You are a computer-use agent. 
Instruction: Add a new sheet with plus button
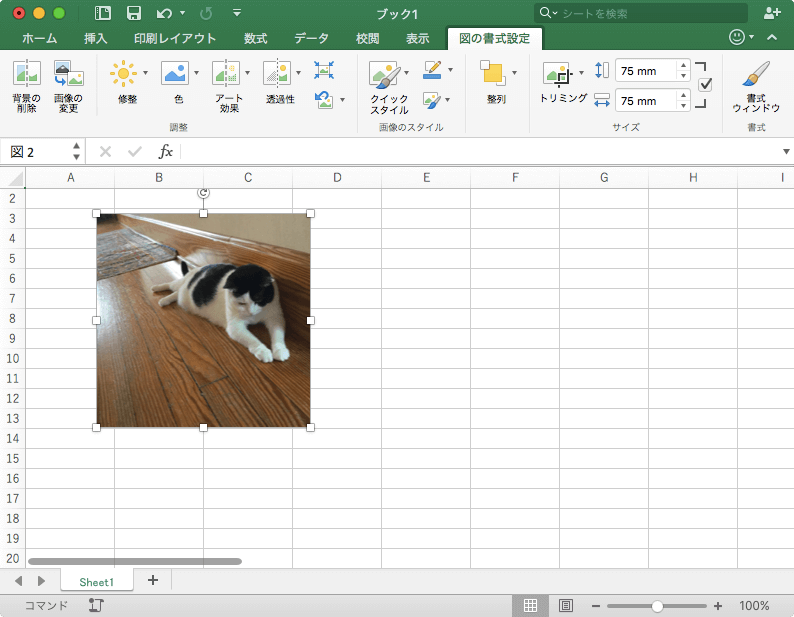point(152,580)
